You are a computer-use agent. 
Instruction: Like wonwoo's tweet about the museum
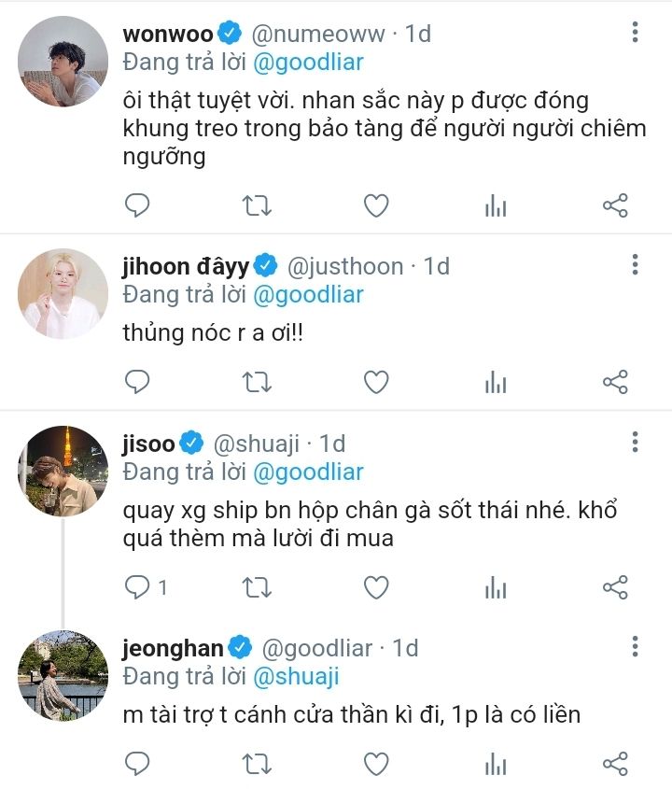coord(375,205)
